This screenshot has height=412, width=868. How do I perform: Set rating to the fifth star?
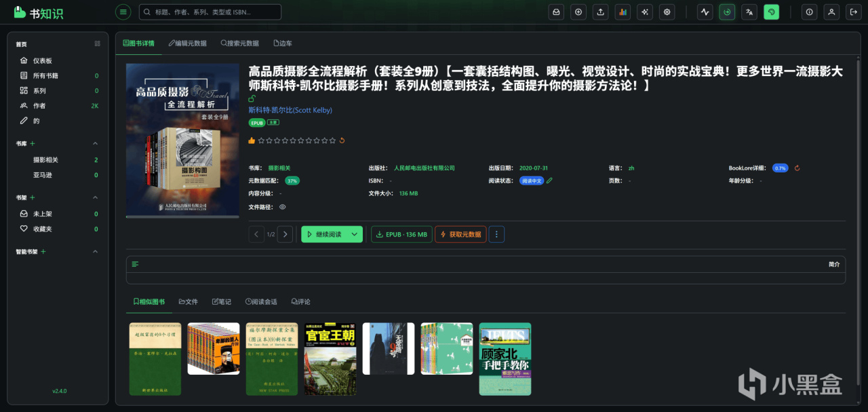tap(292, 141)
